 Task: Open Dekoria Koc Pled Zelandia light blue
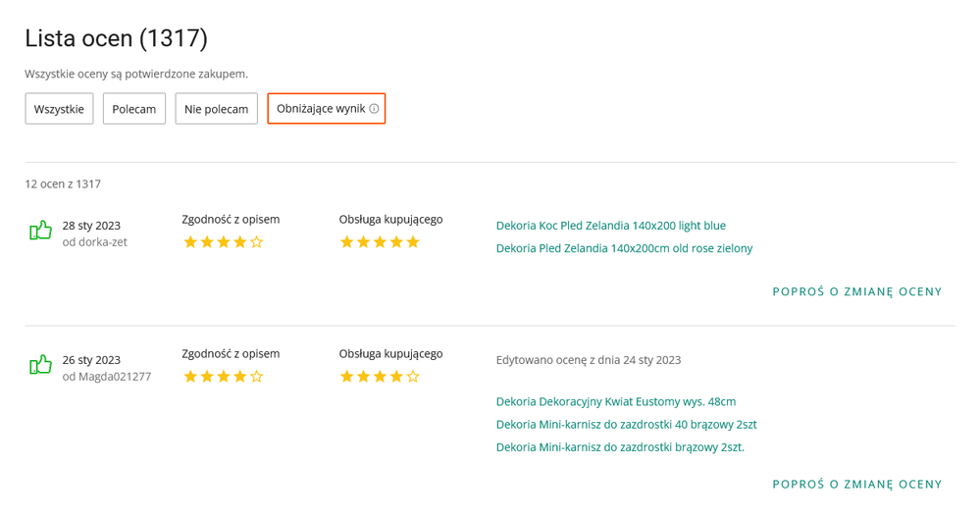click(x=610, y=226)
